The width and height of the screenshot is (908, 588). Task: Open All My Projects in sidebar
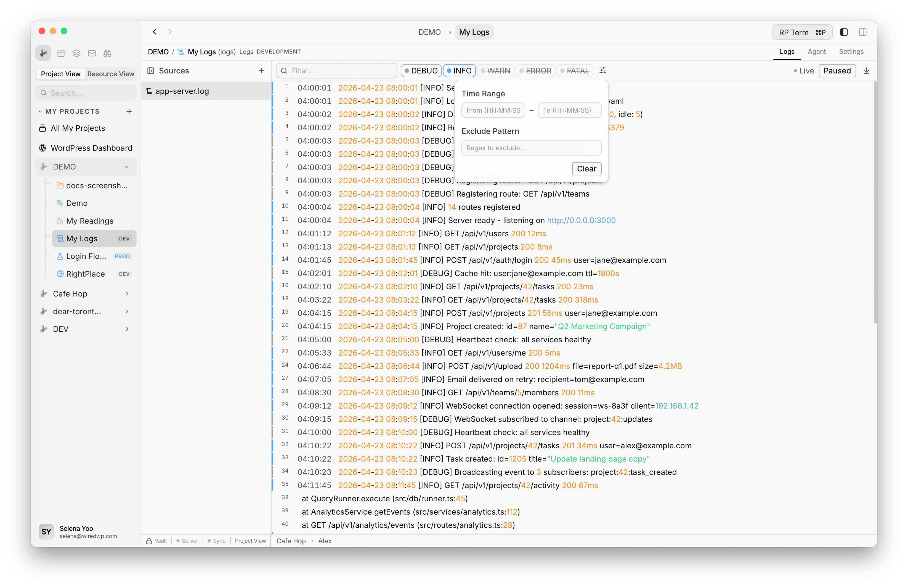pos(86,128)
